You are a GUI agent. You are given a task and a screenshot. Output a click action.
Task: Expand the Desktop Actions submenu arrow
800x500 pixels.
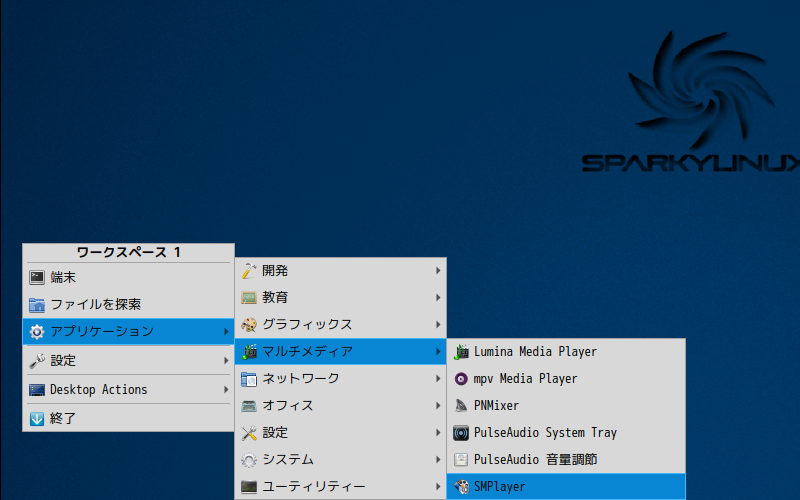click(226, 390)
